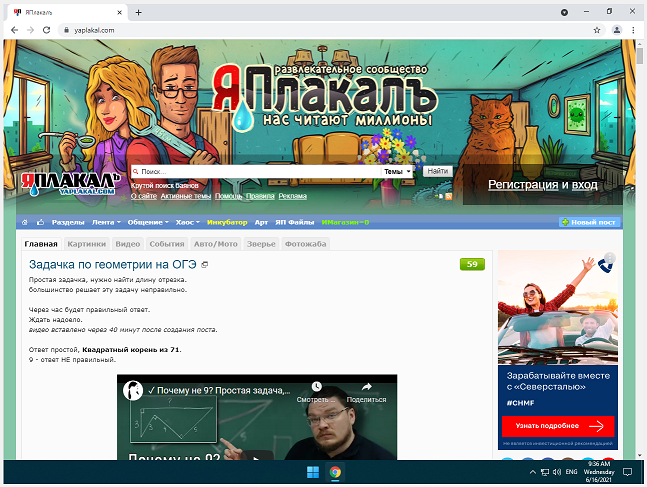Switch to the Зверье tab
This screenshot has height=487, width=647.
[261, 244]
